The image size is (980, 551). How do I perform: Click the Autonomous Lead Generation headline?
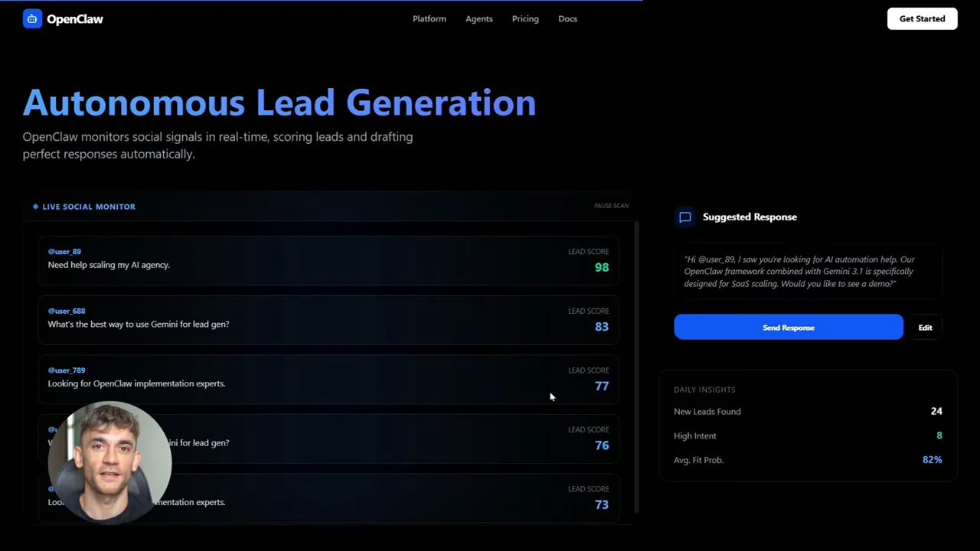tap(279, 103)
